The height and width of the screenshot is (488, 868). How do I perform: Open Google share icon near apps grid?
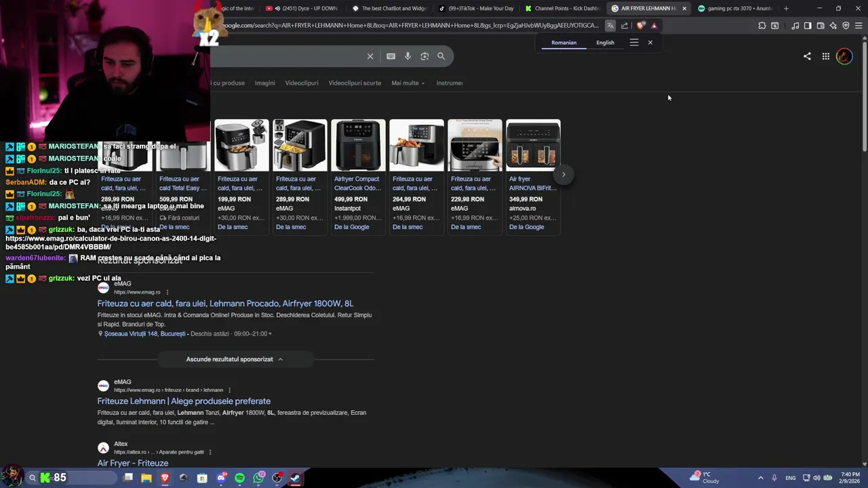(x=807, y=56)
